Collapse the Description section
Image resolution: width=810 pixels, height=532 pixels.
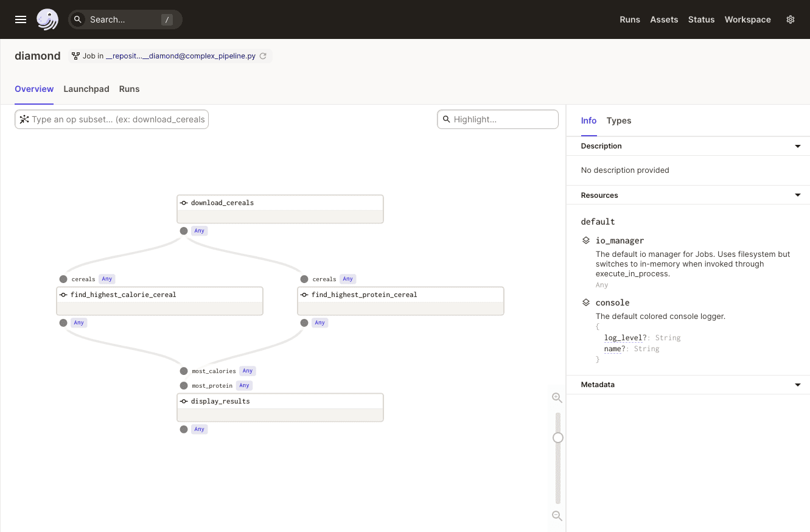[x=797, y=146]
